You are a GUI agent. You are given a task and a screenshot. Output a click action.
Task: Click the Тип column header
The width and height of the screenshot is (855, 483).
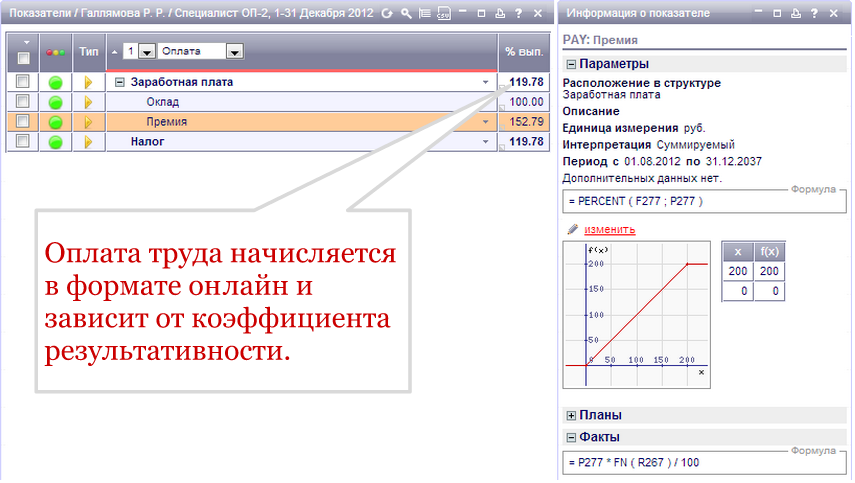(88, 52)
